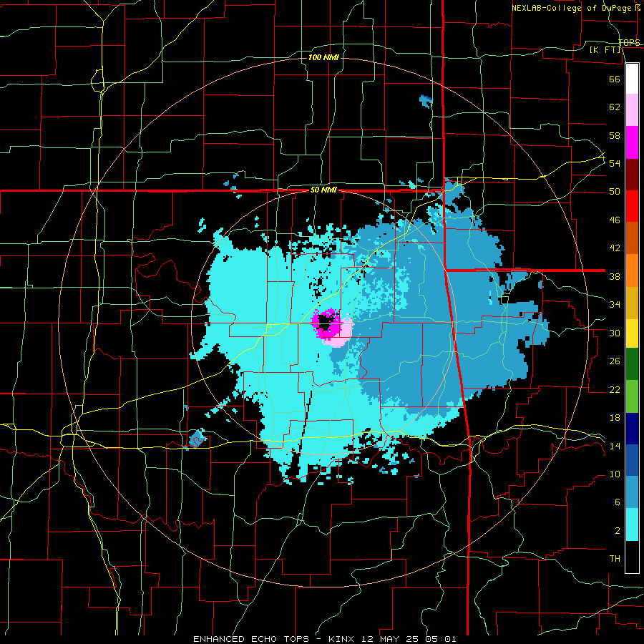Image resolution: width=644 pixels, height=644 pixels.
Task: Click the legend value 46
Action: (x=615, y=220)
